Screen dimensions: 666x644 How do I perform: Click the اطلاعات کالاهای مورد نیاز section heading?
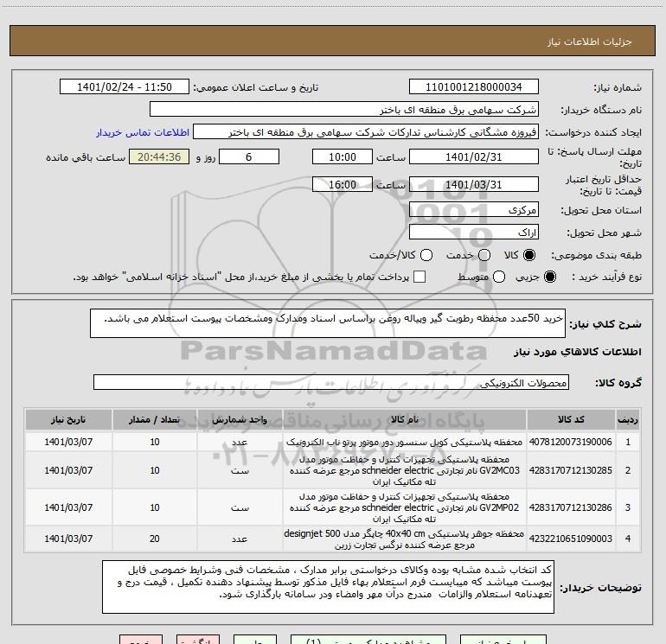(578, 352)
